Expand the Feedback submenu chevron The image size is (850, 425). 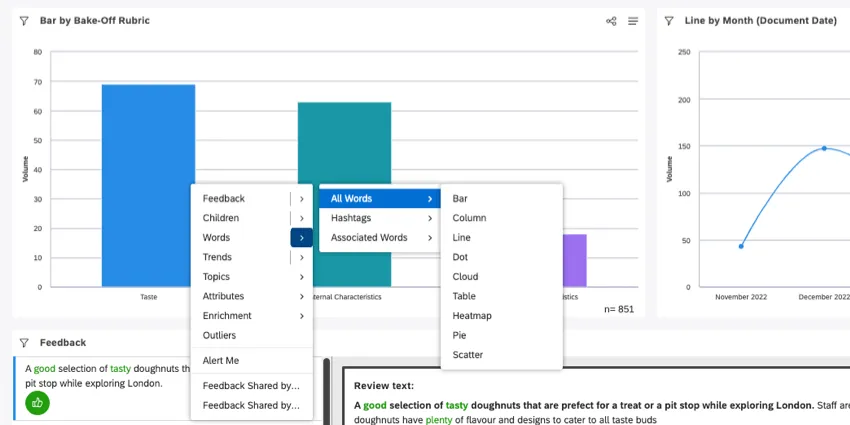click(301, 198)
